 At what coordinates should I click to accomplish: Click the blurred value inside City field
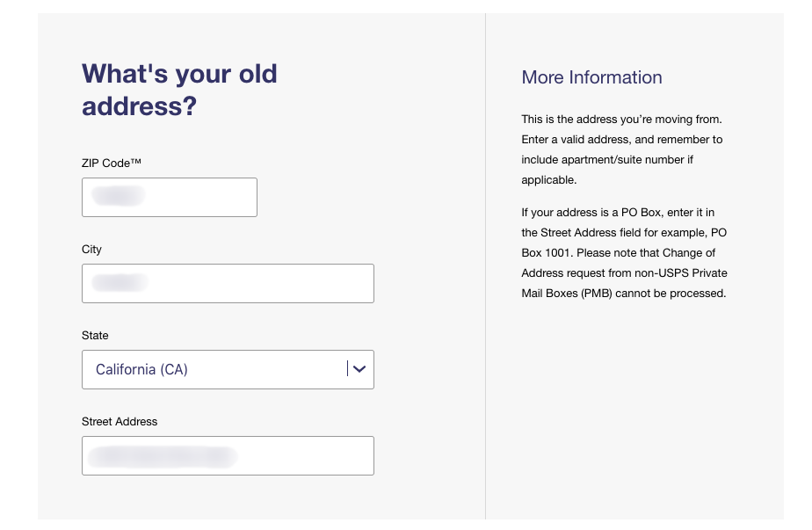[x=120, y=283]
